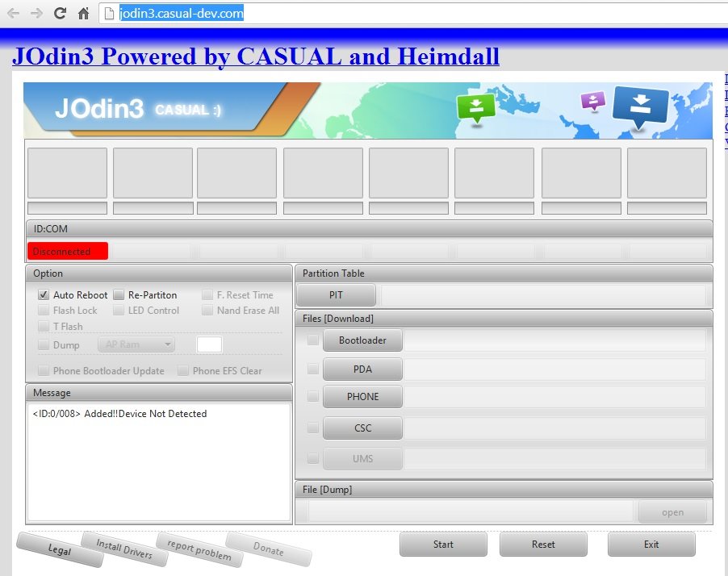Enable the checkbox next to Bootloader
Viewport: 728px width, 576px height.
313,340
